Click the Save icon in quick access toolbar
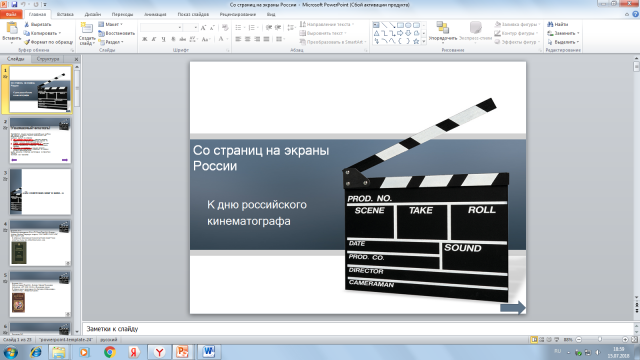 (x=14, y=4)
